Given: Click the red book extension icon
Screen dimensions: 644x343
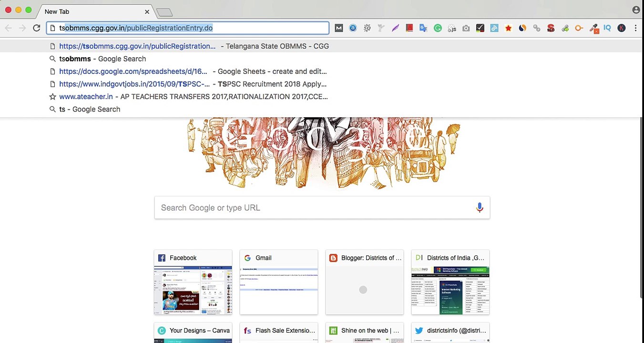Looking at the screenshot, I should (409, 28).
